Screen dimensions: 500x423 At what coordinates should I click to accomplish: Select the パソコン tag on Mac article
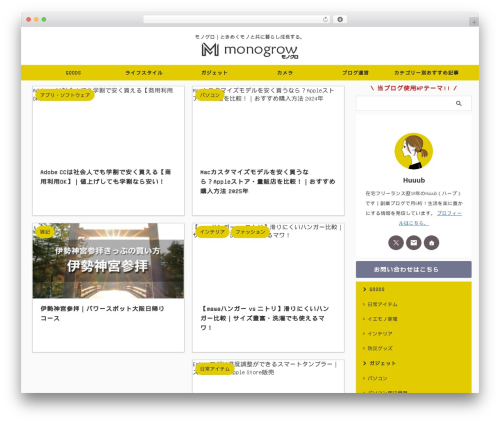[x=210, y=95]
